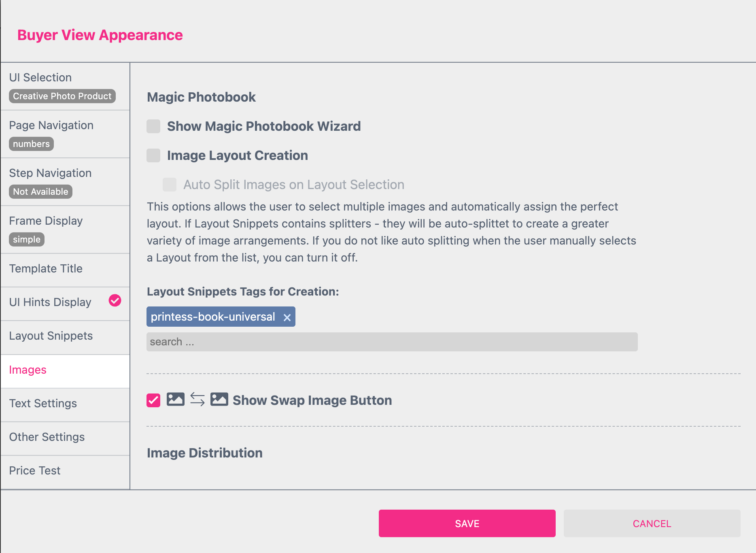The width and height of the screenshot is (756, 553).
Task: Open Step Navigation settings
Action: 50,173
